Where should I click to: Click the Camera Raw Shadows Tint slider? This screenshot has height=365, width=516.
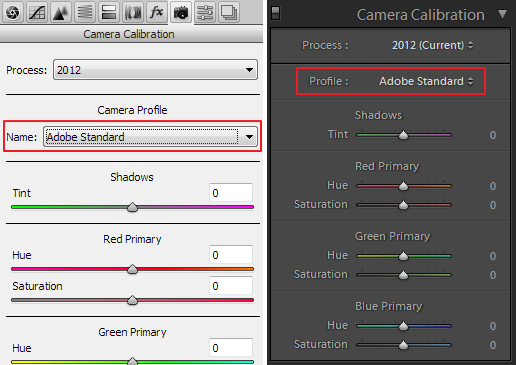coord(132,207)
